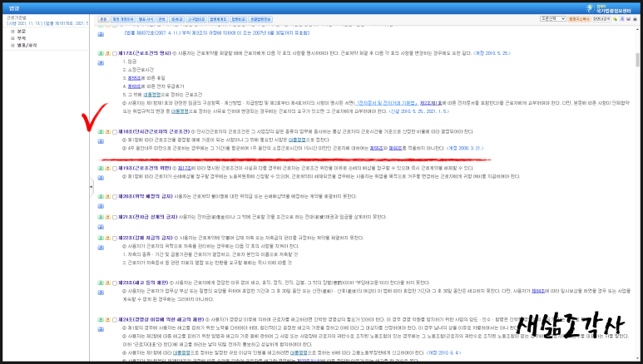Image resolution: width=643 pixels, height=364 pixels.
Task: Open the 별표·서식 tab
Action: [146, 19]
